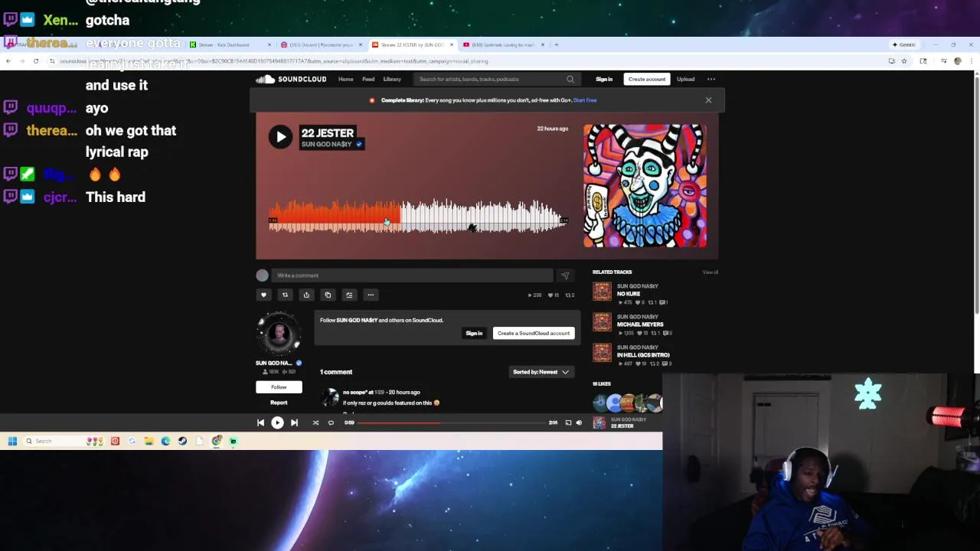Send the comment with the paper plane icon
Image resolution: width=980 pixels, height=551 pixels.
click(565, 275)
